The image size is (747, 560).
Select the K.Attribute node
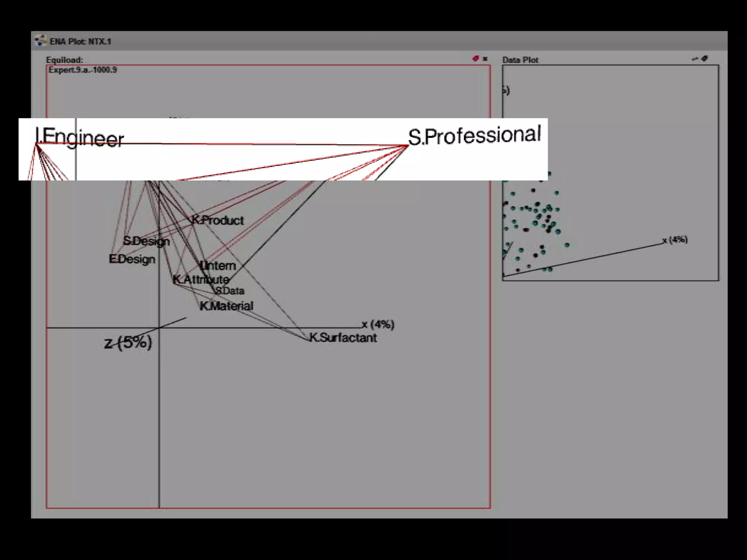201,280
